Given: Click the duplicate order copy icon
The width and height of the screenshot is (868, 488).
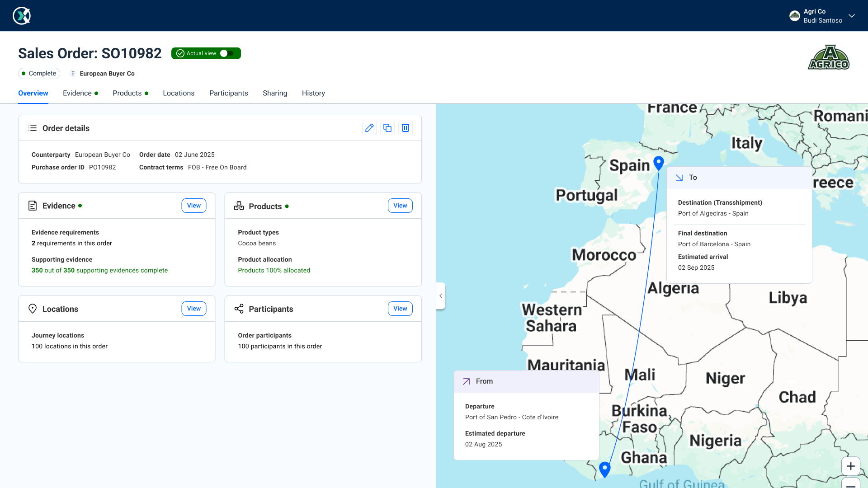Looking at the screenshot, I should point(387,128).
